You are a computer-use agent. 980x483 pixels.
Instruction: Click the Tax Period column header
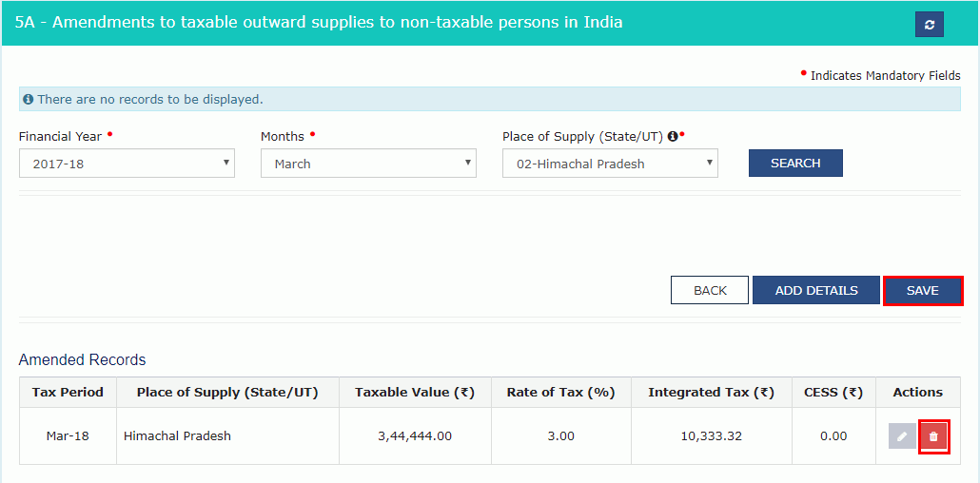point(68,392)
